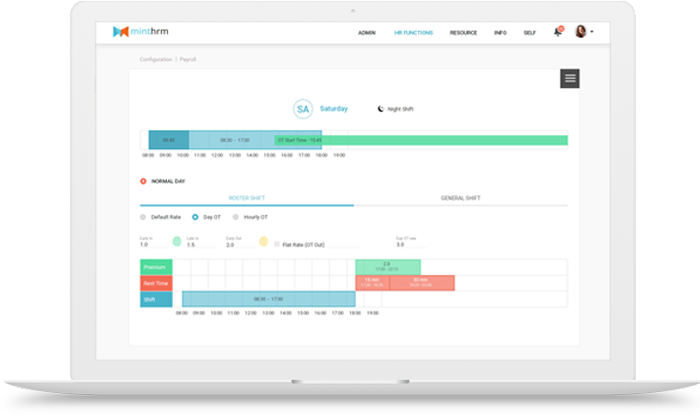Tick the Flat Rate (OT Out) checkbox
This screenshot has width=700, height=415.
point(277,244)
